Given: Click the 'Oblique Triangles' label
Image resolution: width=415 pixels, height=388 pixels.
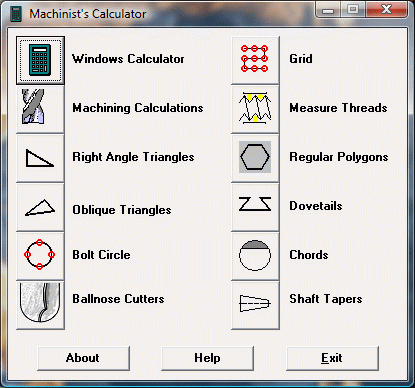Looking at the screenshot, I should (122, 210).
